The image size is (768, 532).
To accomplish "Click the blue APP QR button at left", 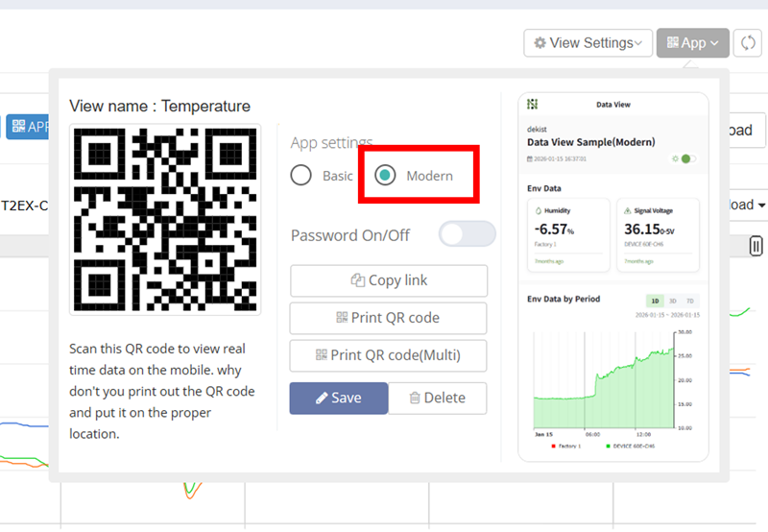I will [x=27, y=126].
